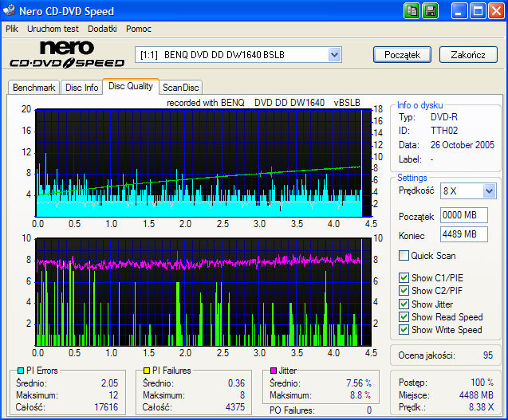This screenshot has width=508, height=420.
Task: Click the Nero CD-DVD Speed logo
Action: click(67, 54)
